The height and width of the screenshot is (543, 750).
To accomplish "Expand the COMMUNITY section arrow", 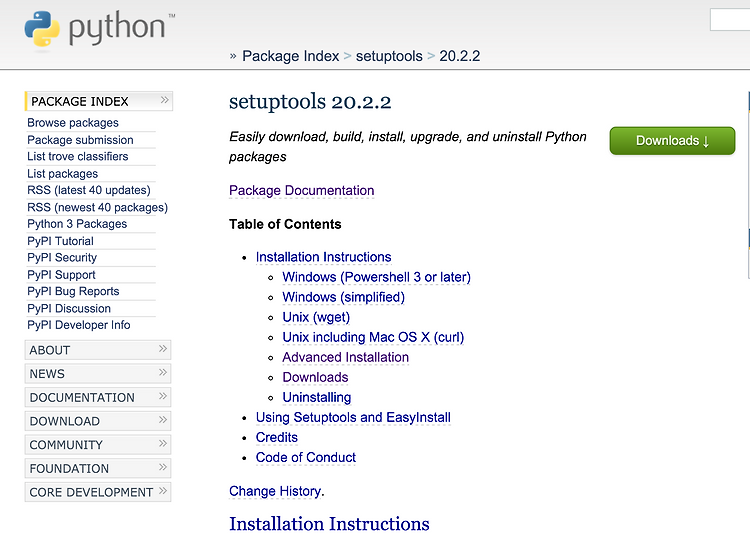I will pos(163,443).
